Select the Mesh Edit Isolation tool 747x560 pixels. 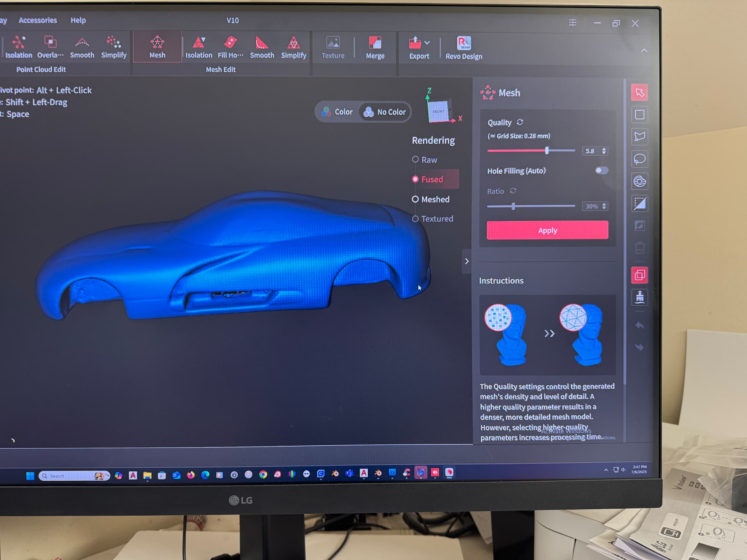(x=199, y=47)
